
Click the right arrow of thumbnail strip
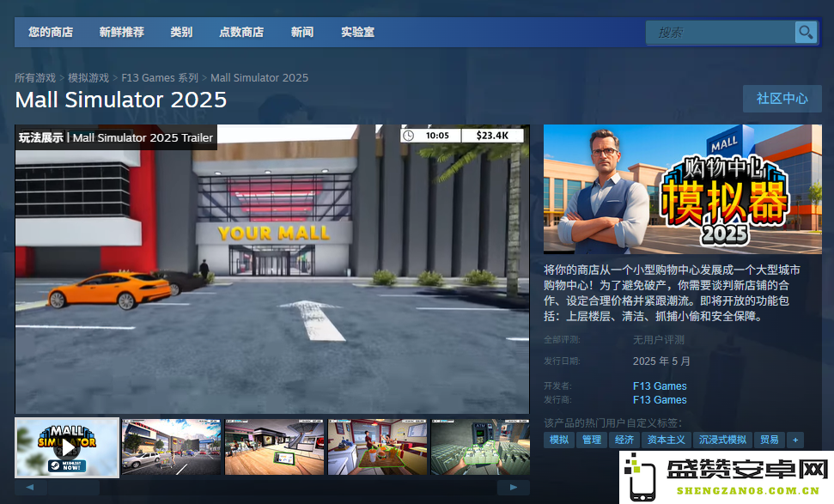point(514,487)
